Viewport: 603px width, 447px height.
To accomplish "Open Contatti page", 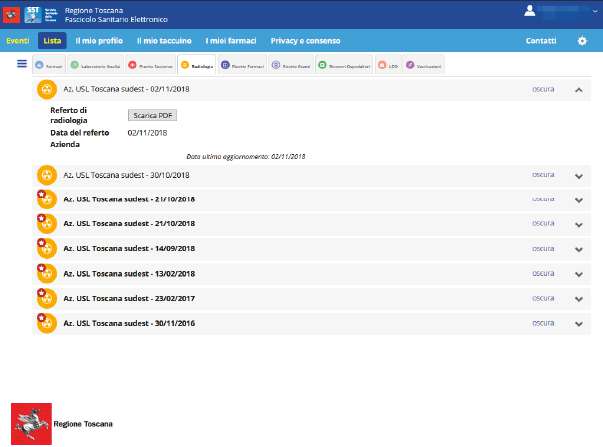I will (541, 41).
